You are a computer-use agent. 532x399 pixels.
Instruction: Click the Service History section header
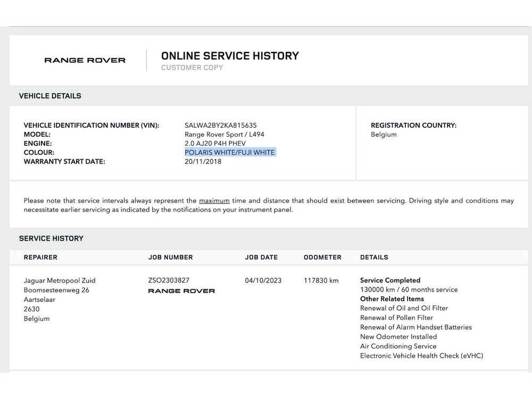tap(51, 239)
